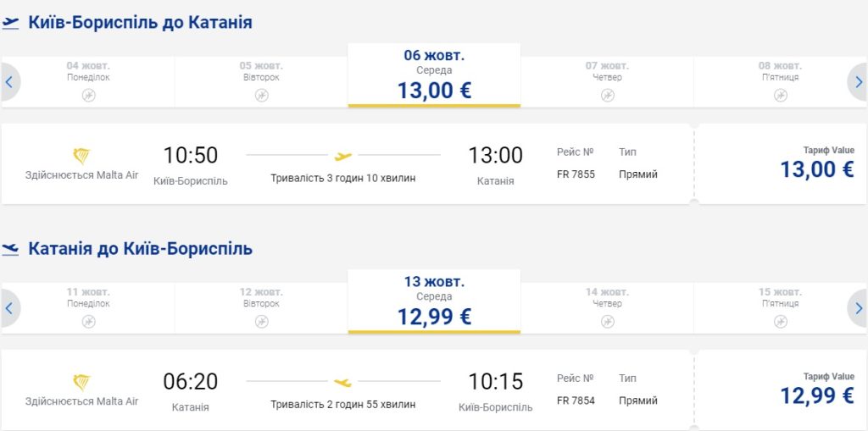Click the Ryanair harp logo on the 10:50 flight
Image resolution: width=868 pixels, height=431 pixels.
coord(81,156)
